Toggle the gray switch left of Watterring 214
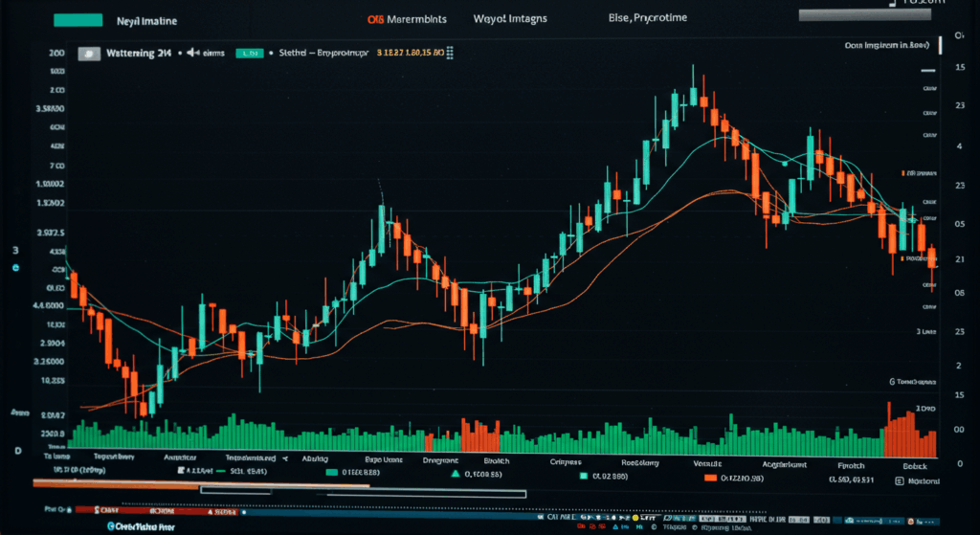Viewport: 980px width, 535px height. pos(88,55)
